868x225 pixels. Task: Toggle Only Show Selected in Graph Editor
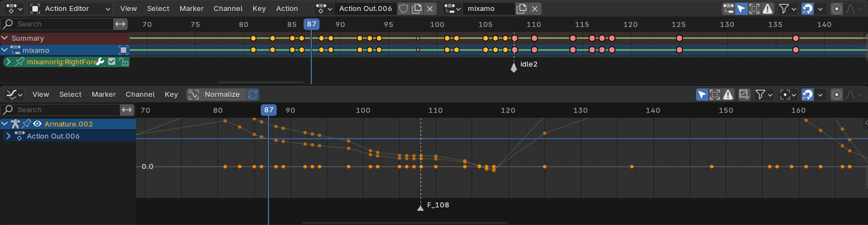[x=702, y=94]
